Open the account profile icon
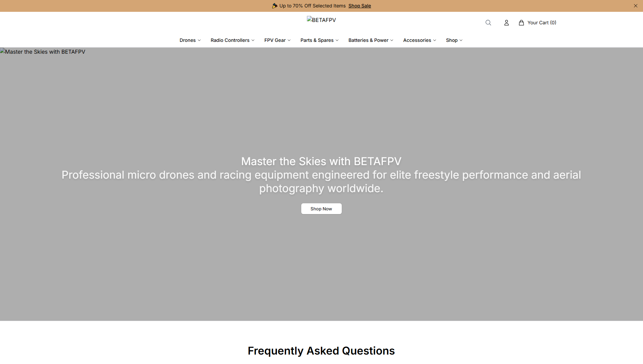 tap(506, 23)
